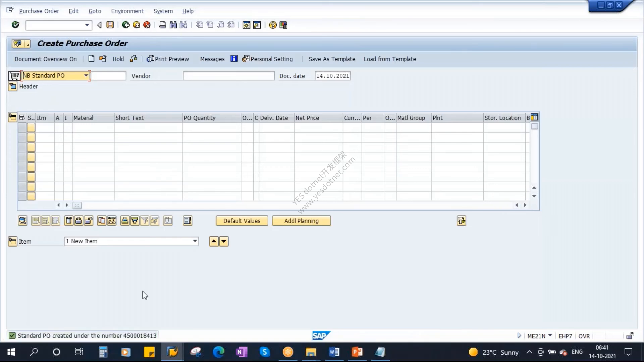Click the Addl Planning button
This screenshot has height=362, width=644.
tap(301, 221)
